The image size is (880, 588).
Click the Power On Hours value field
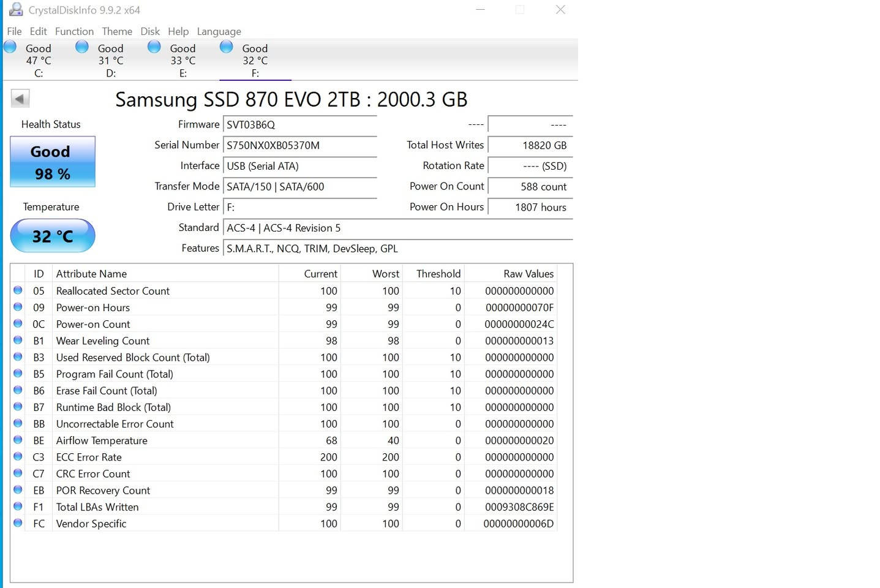click(x=530, y=208)
